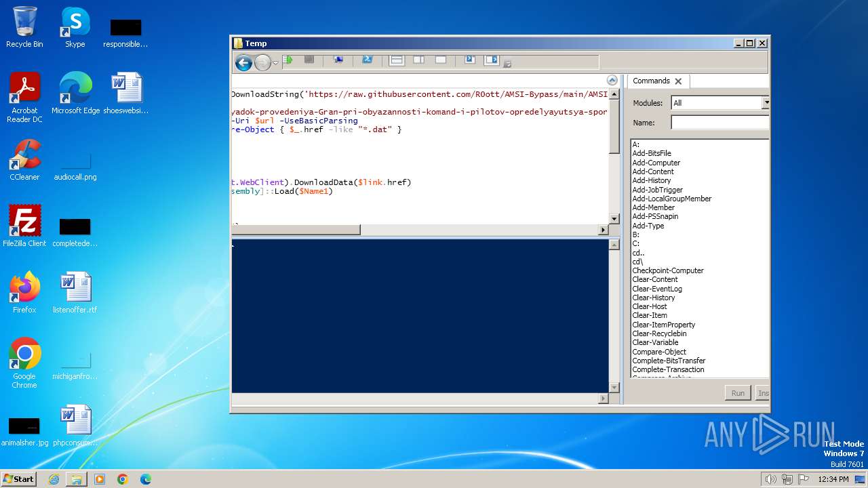Open the Modules dropdown list
The width and height of the screenshot is (868, 488).
765,103
